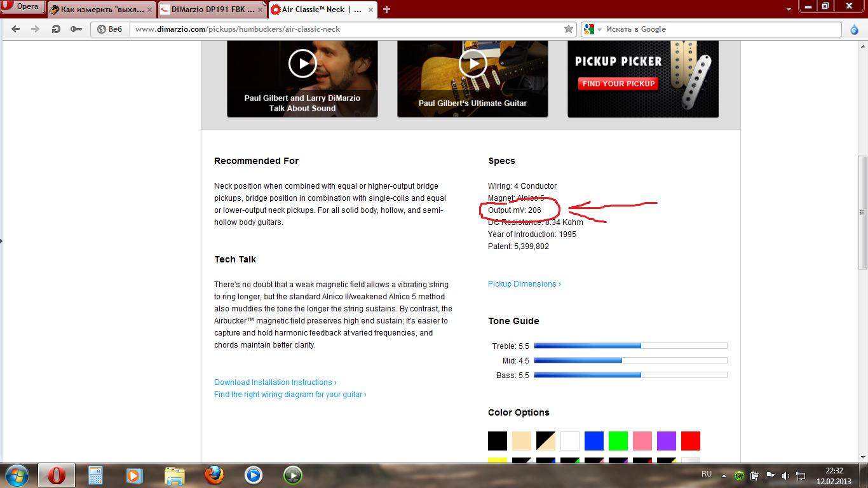Play the Paul Gilbert and Larry DiMarzio video
Viewport: 868px width, 488px height.
pos(302,64)
